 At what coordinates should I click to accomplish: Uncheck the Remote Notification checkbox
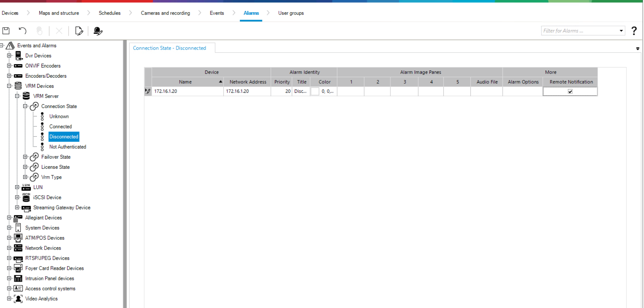click(x=570, y=91)
